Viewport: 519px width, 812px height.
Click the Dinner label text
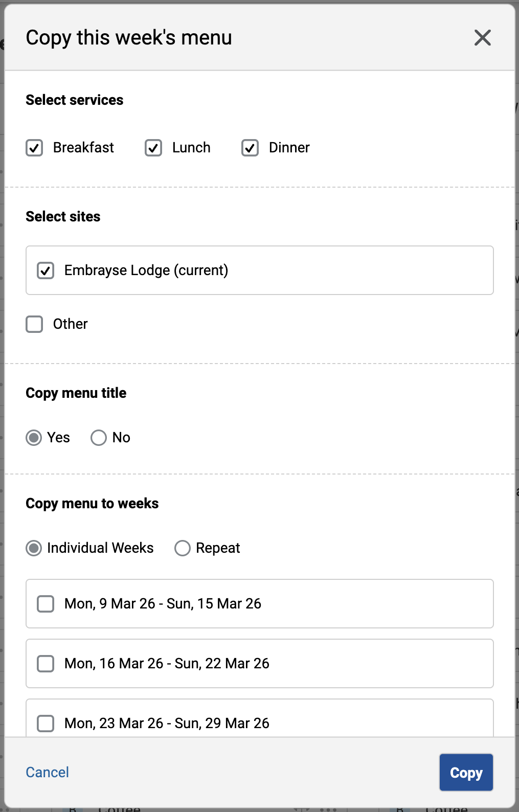tap(289, 148)
